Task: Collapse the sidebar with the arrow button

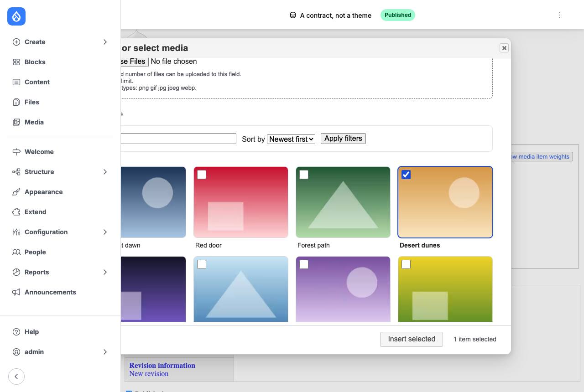Action: 16,377
